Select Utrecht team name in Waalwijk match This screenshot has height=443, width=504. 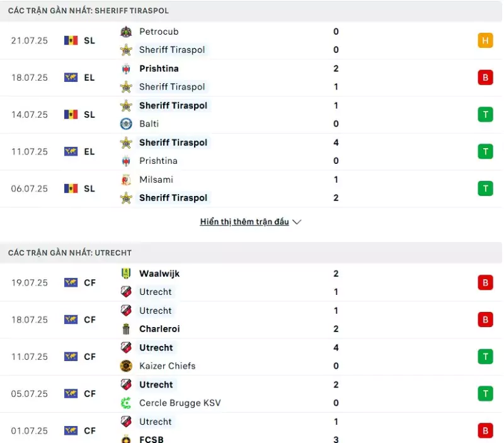point(155,292)
